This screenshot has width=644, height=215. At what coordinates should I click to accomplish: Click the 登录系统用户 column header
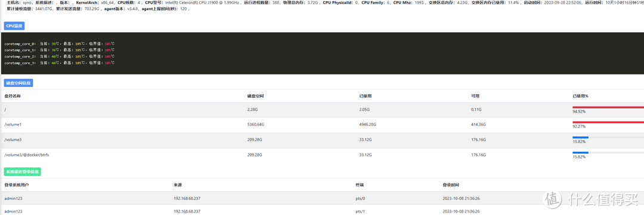[17, 185]
